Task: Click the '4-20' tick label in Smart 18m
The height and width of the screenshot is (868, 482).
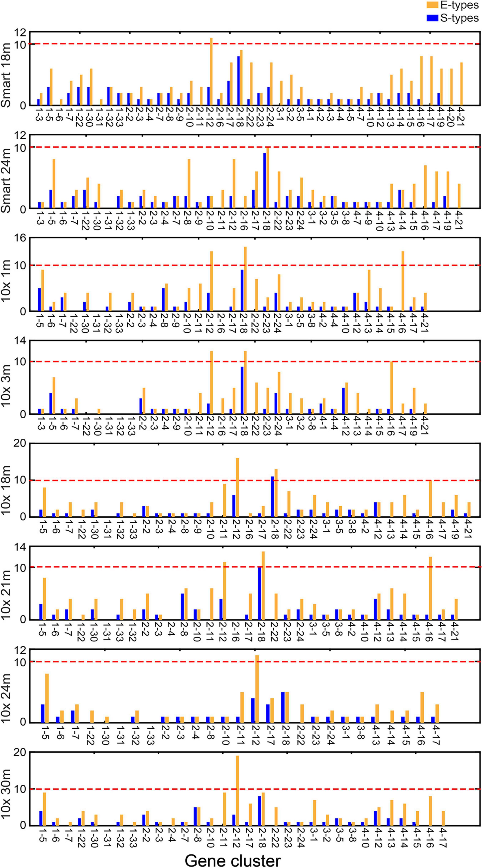Action: click(x=451, y=117)
